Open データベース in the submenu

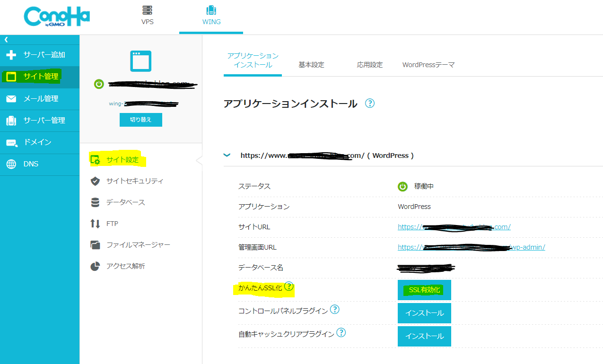point(125,202)
